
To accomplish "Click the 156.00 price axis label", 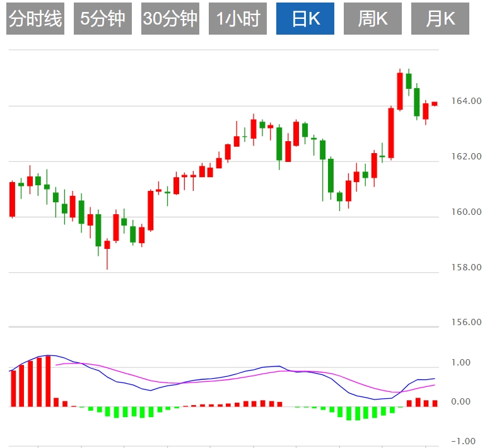I will pyautogui.click(x=466, y=323).
